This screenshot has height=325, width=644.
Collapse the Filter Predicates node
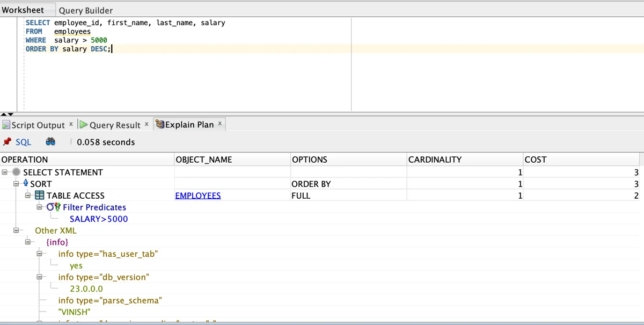click(40, 207)
